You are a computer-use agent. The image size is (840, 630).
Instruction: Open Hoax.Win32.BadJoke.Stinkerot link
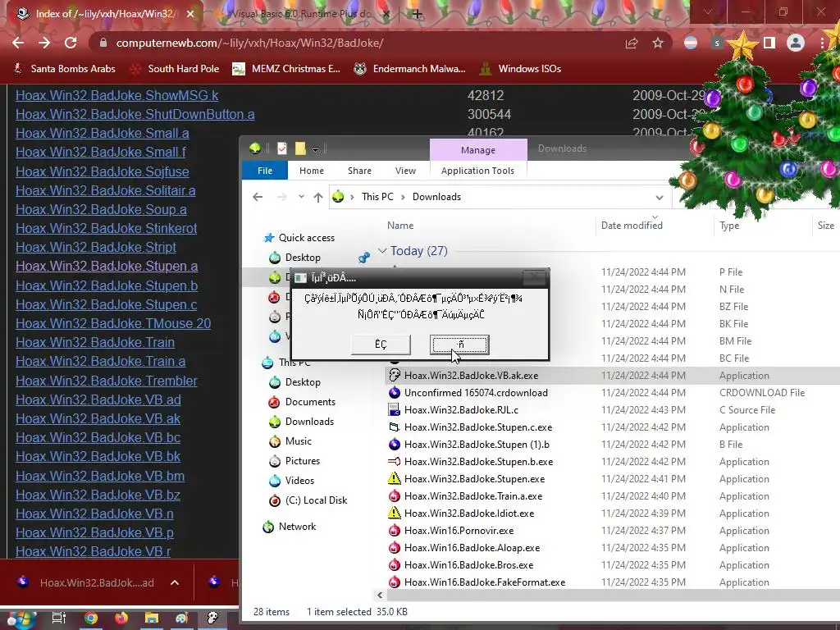pyautogui.click(x=106, y=228)
